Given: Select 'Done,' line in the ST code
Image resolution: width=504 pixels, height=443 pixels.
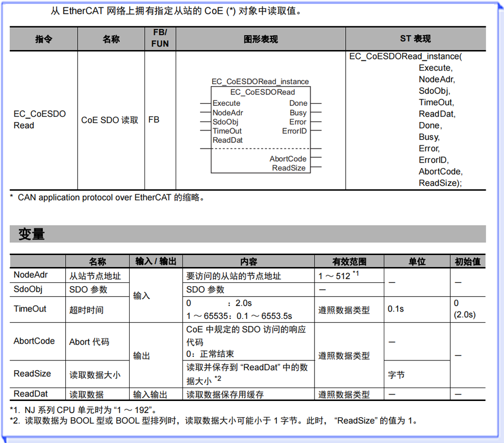Looking at the screenshot, I should 430,126.
